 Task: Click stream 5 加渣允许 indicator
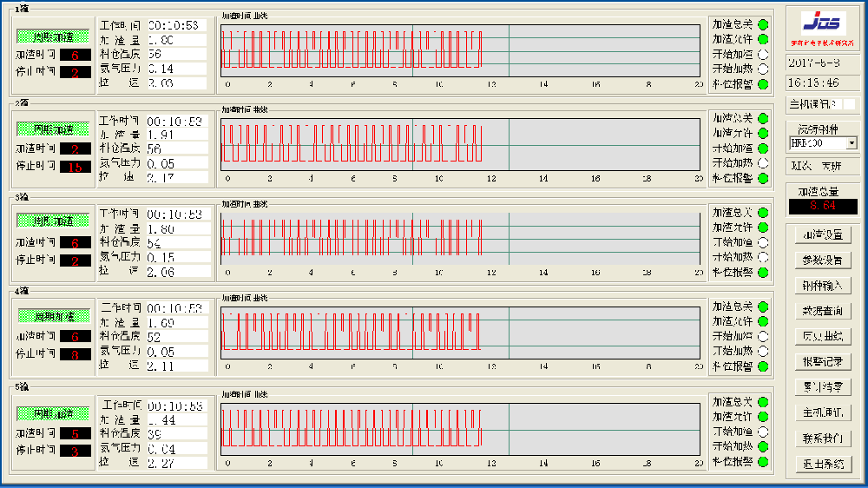[763, 417]
